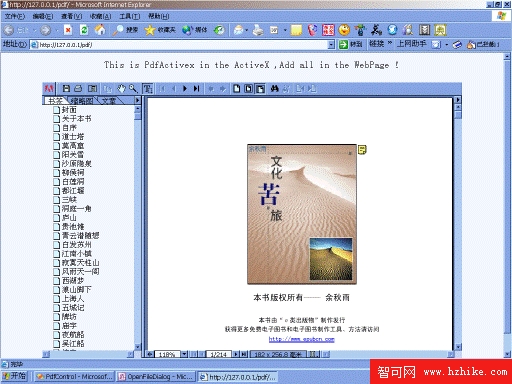Go to previous page using PDF toolbar
512x384 pixels.
tap(174, 89)
